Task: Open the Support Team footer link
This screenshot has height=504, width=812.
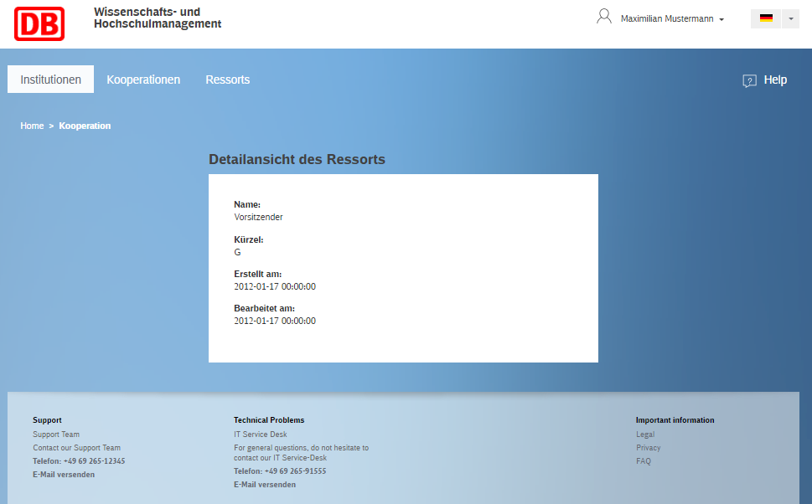Action: point(56,435)
